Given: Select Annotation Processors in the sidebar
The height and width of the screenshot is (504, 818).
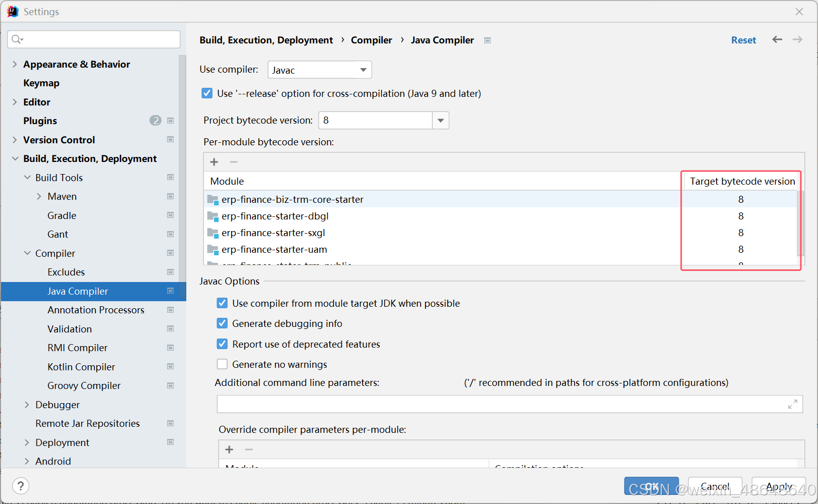Looking at the screenshot, I should click(x=96, y=310).
